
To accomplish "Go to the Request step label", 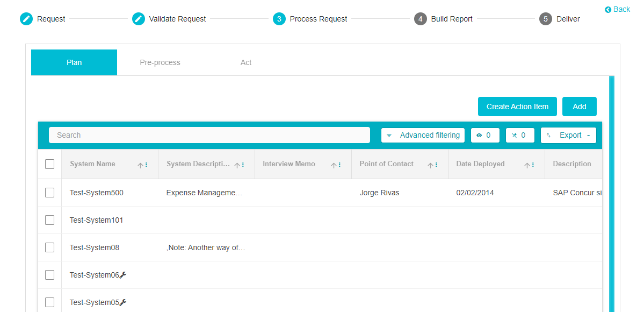I will (51, 19).
